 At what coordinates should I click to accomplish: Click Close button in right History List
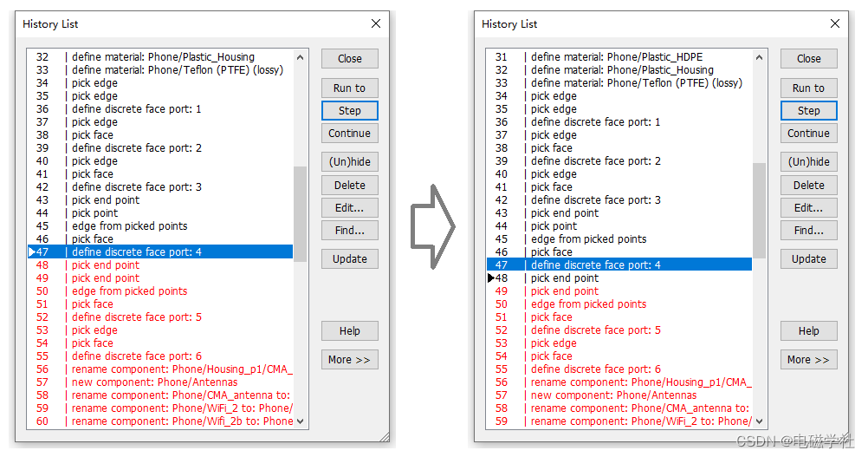(809, 59)
